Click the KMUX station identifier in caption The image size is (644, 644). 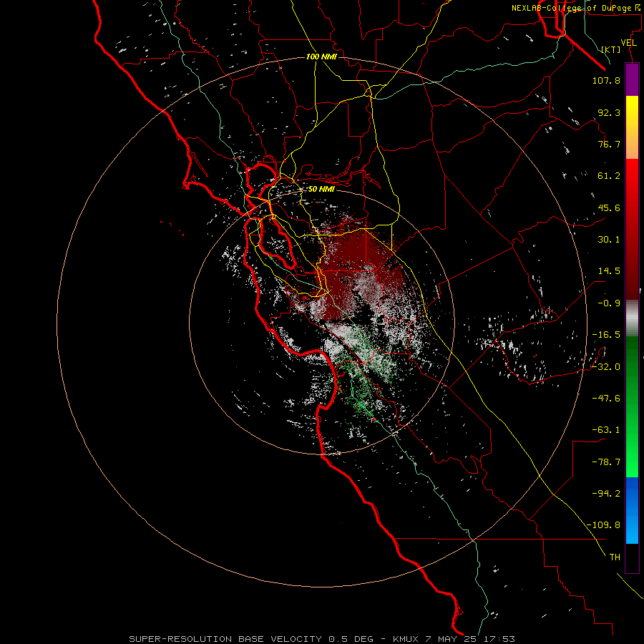click(406, 639)
